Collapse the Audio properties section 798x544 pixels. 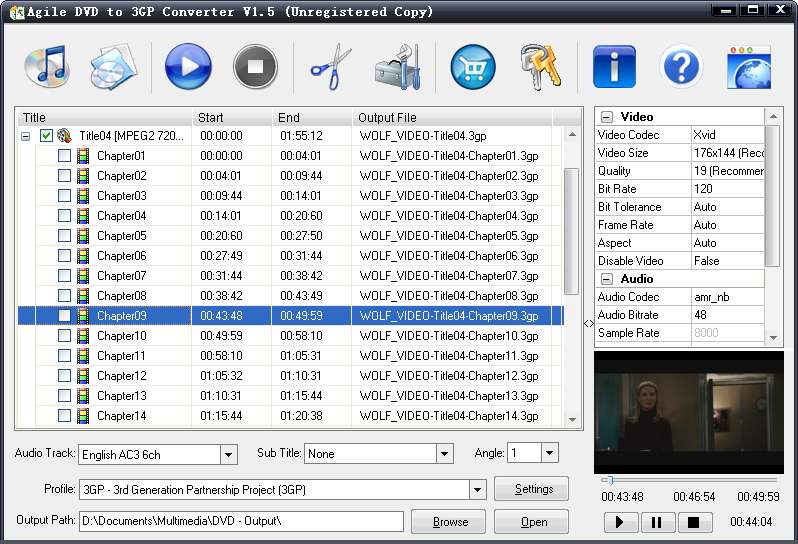click(606, 279)
